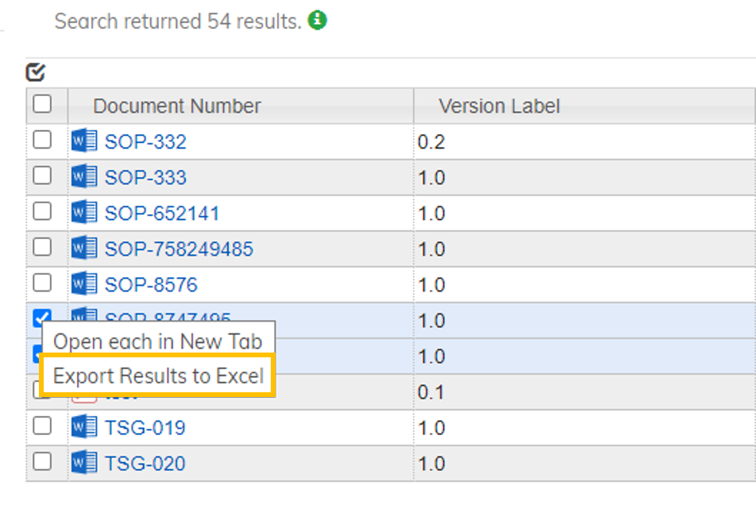This screenshot has height=532, width=756.
Task: Select the checkbox for SOP-8576 row
Action: (42, 283)
